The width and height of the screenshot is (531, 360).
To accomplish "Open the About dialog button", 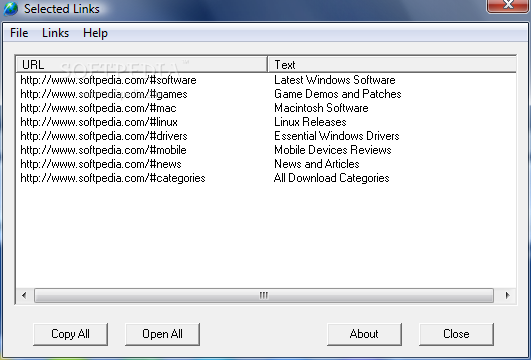I will tap(364, 334).
